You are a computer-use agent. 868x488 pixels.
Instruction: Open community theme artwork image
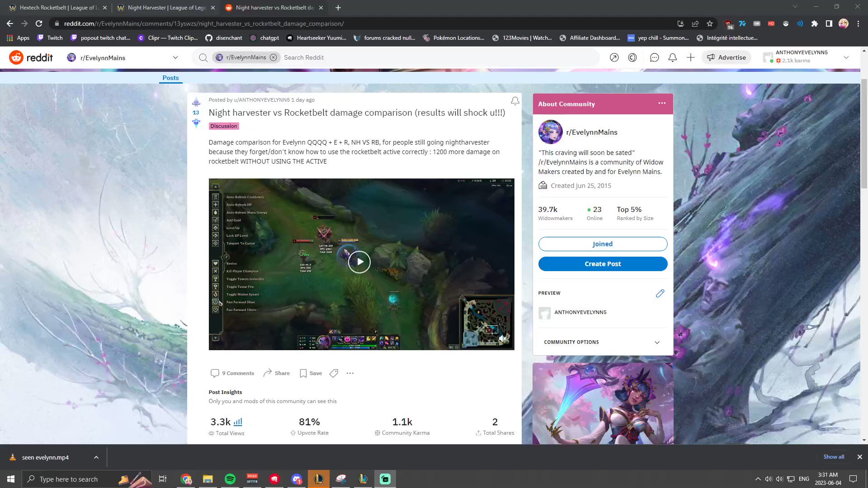603,404
